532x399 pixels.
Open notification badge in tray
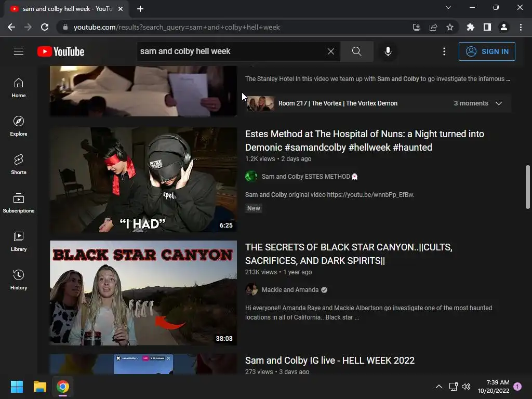pos(517,387)
